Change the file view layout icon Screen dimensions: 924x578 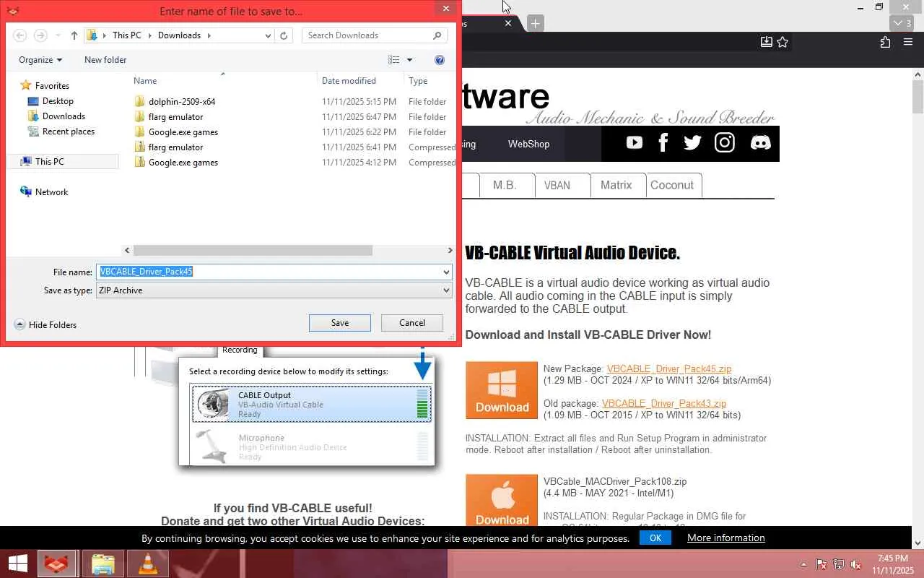tap(394, 60)
